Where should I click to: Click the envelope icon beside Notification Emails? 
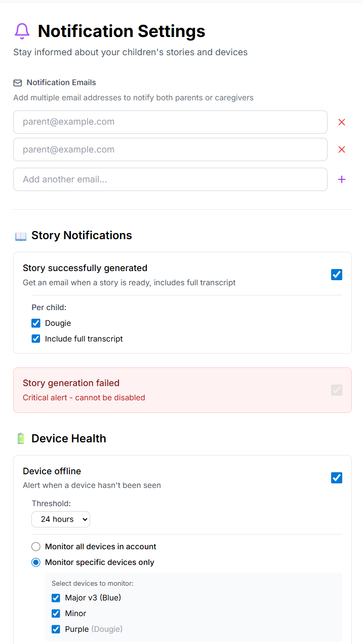tap(18, 83)
